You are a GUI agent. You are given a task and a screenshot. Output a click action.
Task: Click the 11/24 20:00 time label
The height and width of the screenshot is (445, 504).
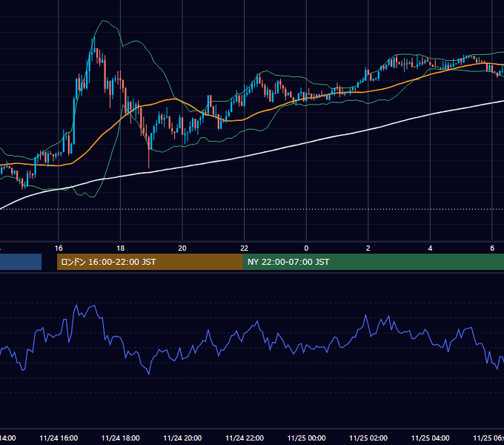(x=182, y=438)
